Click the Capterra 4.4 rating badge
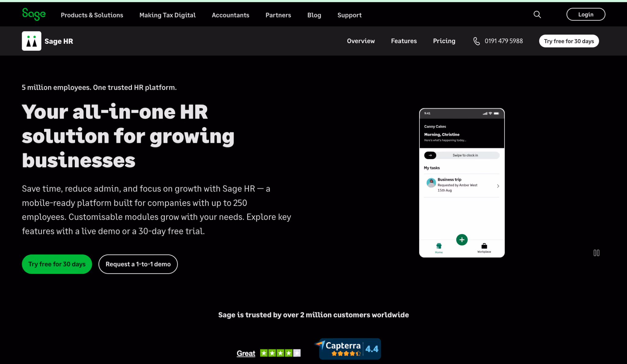Viewport: 627px width, 364px height. coord(348,349)
